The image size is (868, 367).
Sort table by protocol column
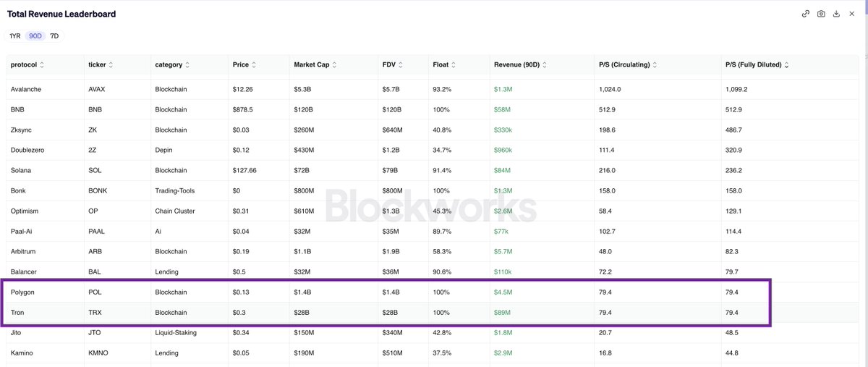(x=27, y=64)
